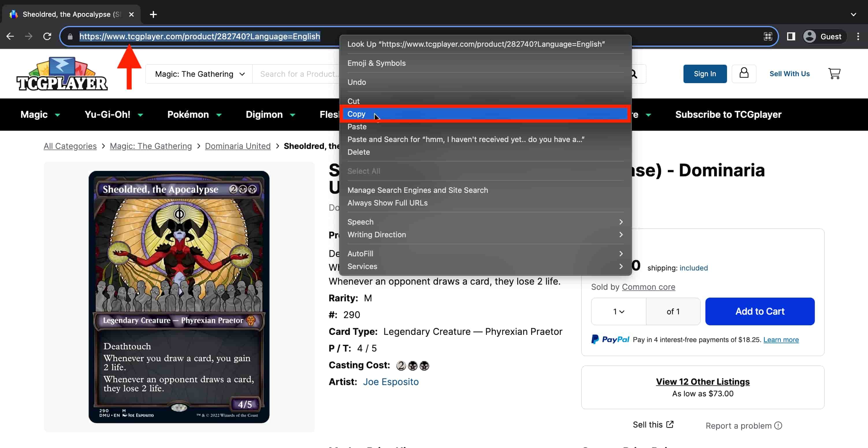The width and height of the screenshot is (868, 448).
Task: Open the All Categories breadcrumb
Action: (70, 146)
